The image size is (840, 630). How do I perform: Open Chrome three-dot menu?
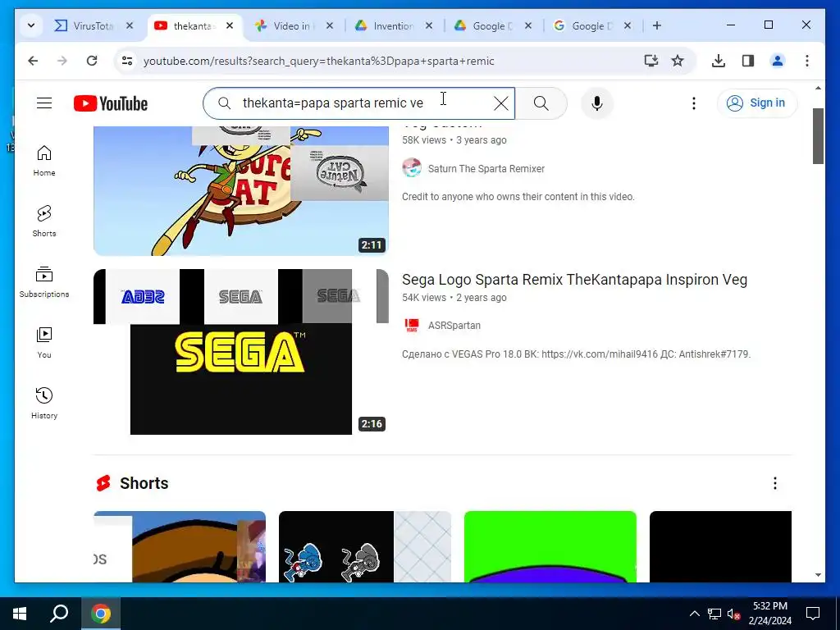tap(807, 61)
